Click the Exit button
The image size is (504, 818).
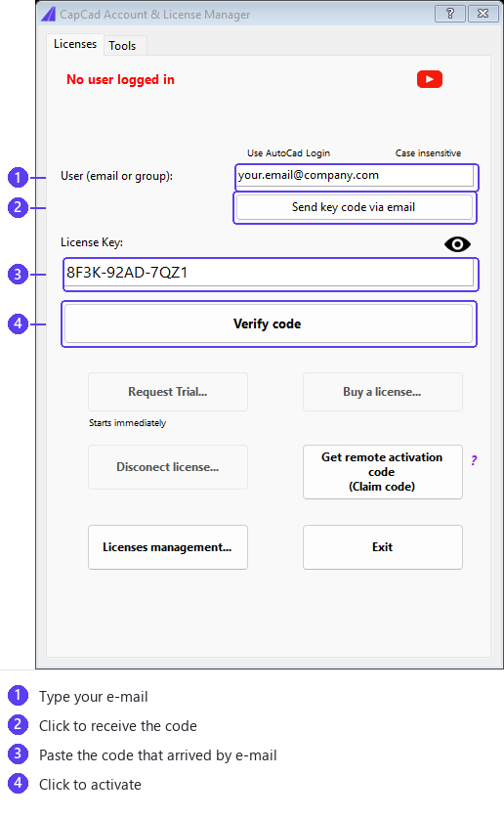383,547
